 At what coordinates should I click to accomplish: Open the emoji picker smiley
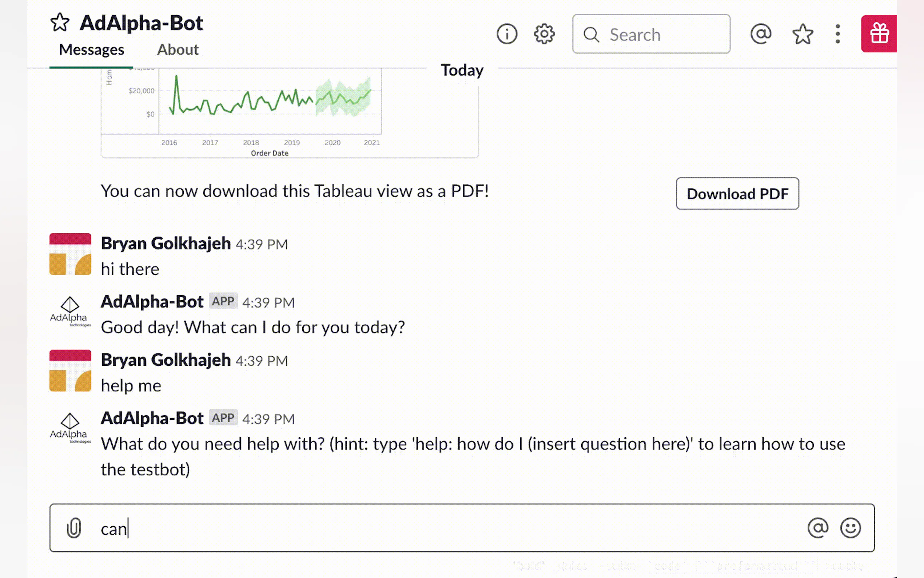[850, 528]
